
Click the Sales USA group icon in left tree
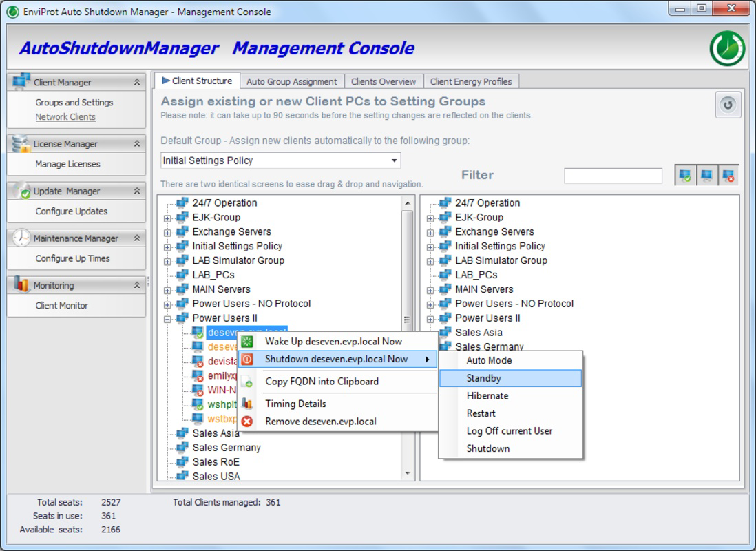[x=182, y=476]
